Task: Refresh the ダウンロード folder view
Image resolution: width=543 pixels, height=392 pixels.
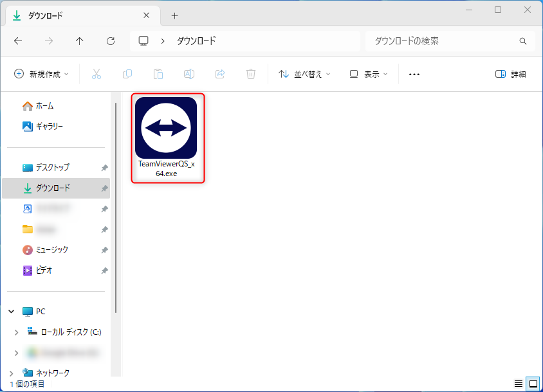Action: click(x=111, y=41)
